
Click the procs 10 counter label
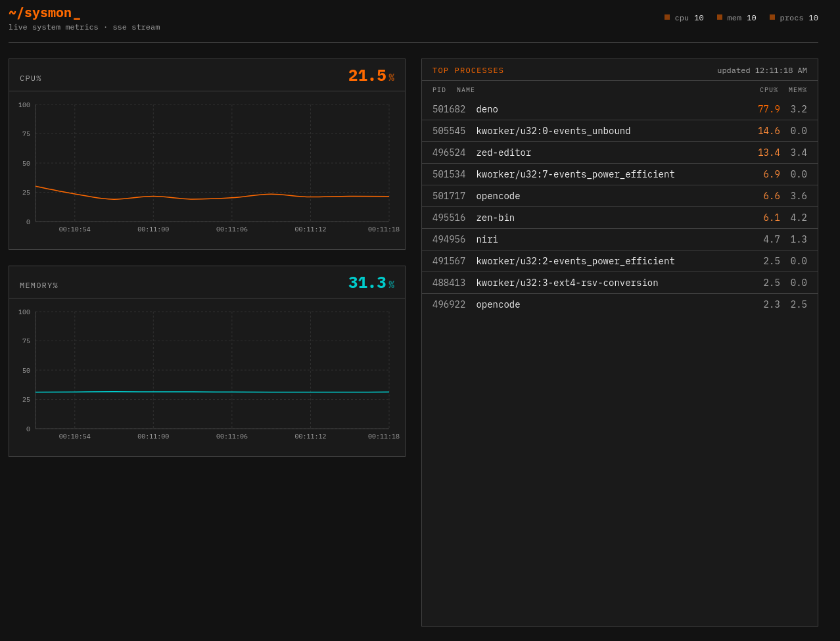[799, 18]
